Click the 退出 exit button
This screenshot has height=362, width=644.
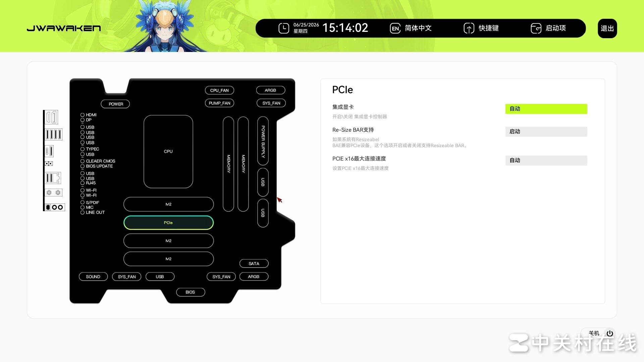point(607,28)
